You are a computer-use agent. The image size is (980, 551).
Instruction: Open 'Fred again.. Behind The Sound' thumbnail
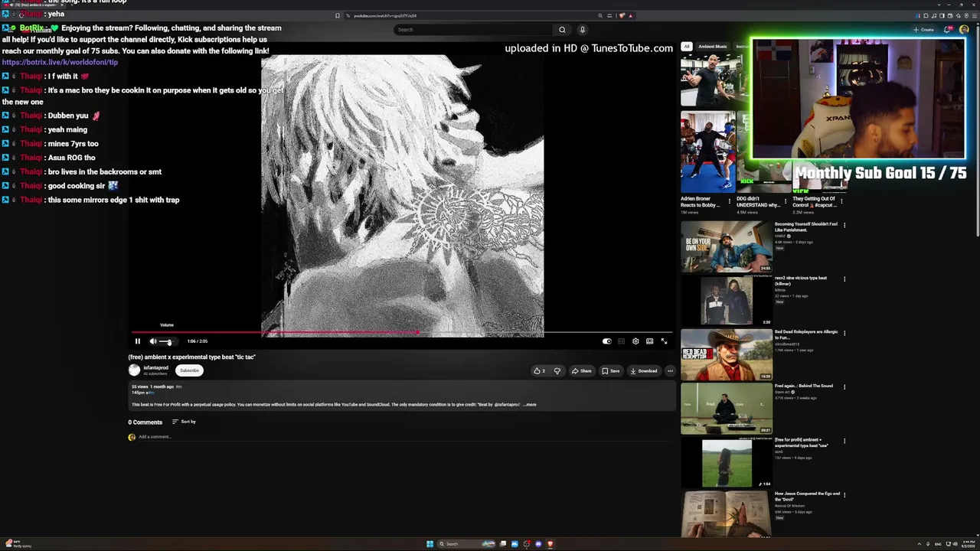(x=727, y=409)
